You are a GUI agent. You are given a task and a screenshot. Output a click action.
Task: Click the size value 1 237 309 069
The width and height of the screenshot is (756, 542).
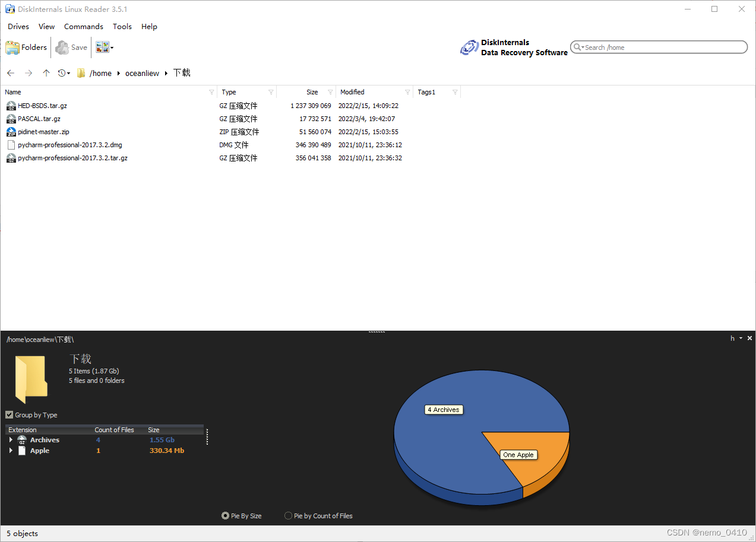click(311, 106)
